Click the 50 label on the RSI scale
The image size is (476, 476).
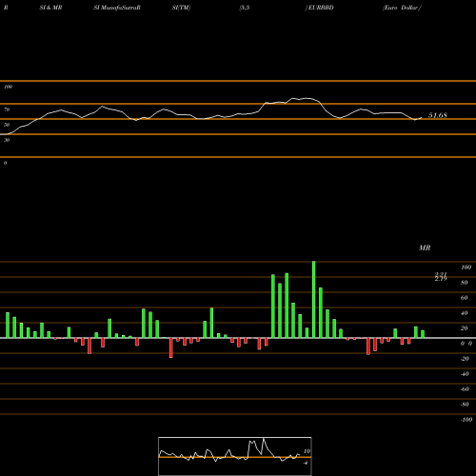[x=7, y=125]
